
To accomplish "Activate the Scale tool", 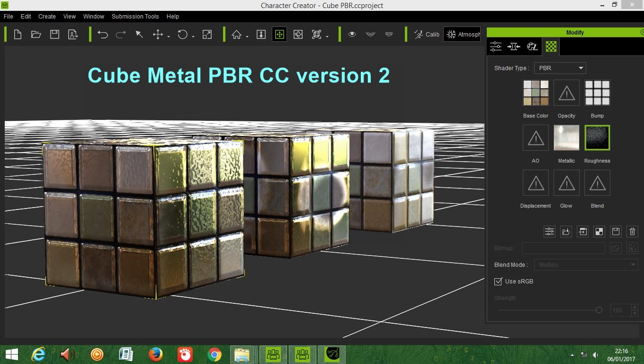I will point(207,34).
